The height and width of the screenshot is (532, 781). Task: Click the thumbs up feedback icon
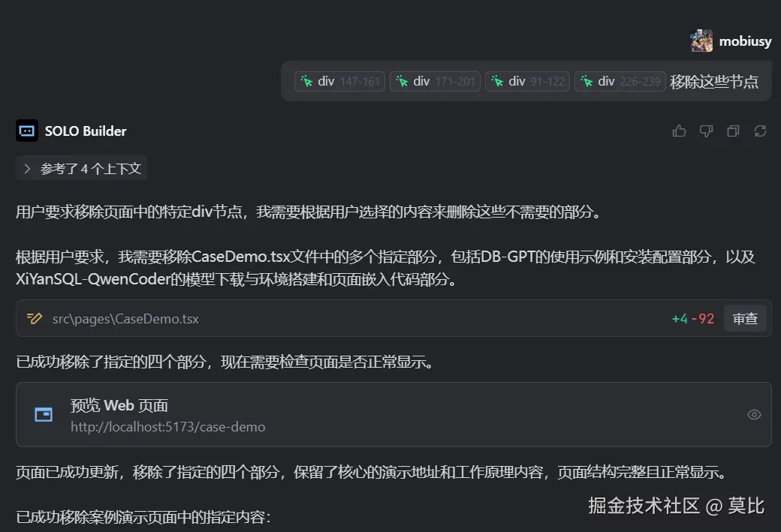679,131
